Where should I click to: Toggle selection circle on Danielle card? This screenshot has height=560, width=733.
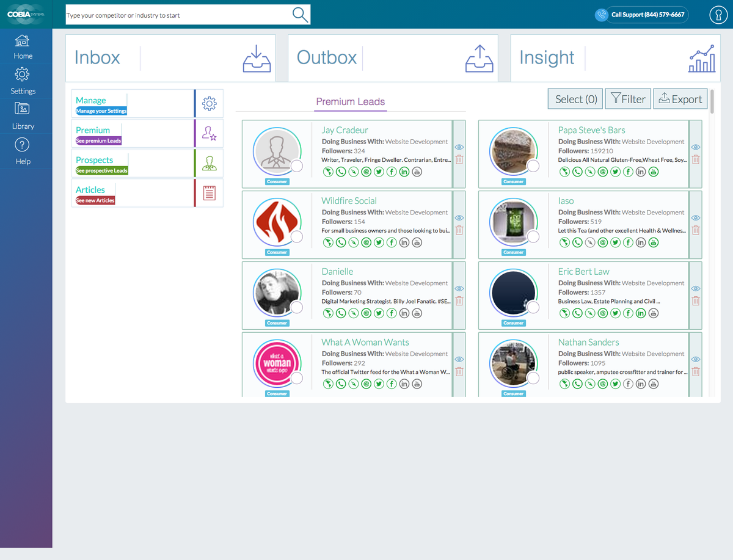297,308
